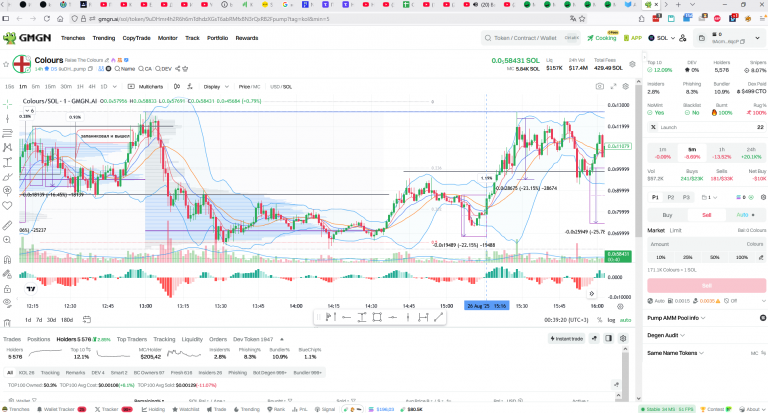This screenshot has width=768, height=413.
Task: Switch to Limit order type
Action: pos(675,230)
